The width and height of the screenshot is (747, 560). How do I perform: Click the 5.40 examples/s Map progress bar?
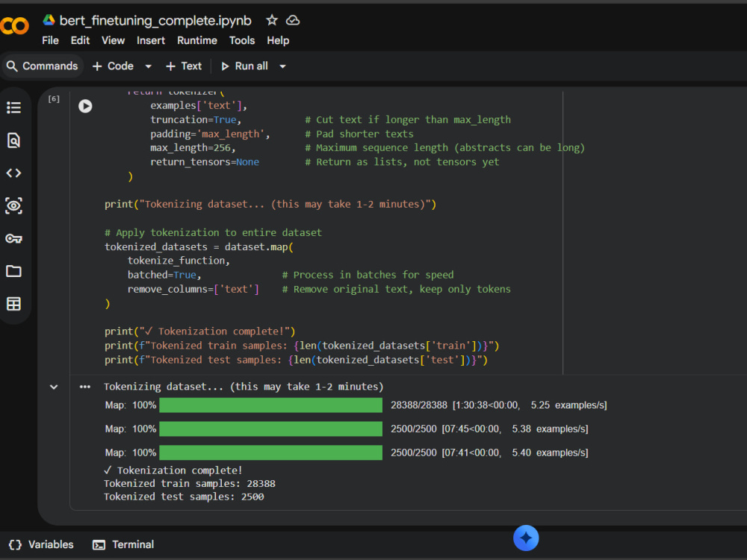pos(270,453)
